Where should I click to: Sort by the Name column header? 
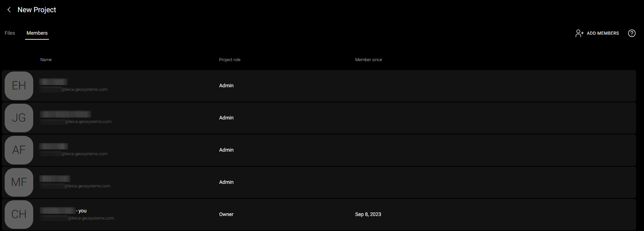[x=46, y=60]
